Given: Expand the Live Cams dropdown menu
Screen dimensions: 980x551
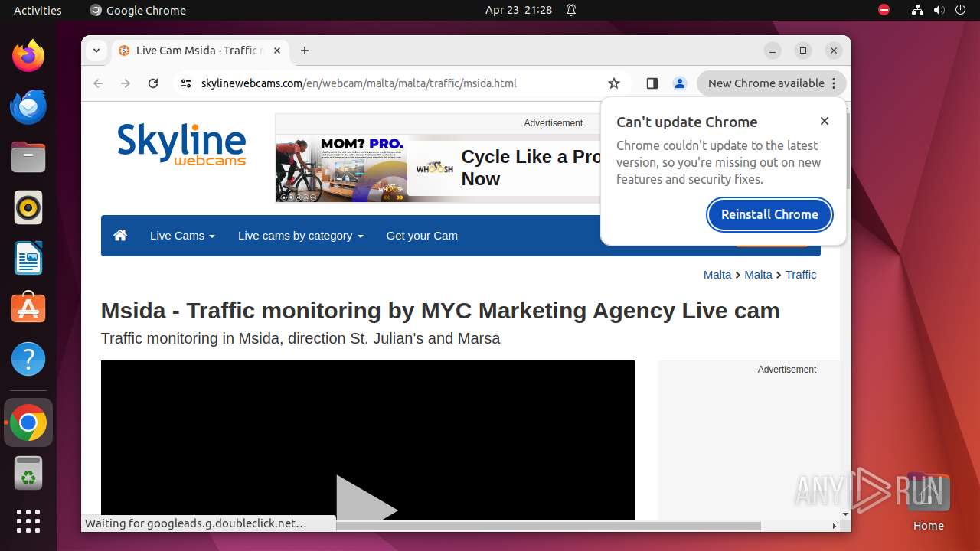Looking at the screenshot, I should pos(182,236).
